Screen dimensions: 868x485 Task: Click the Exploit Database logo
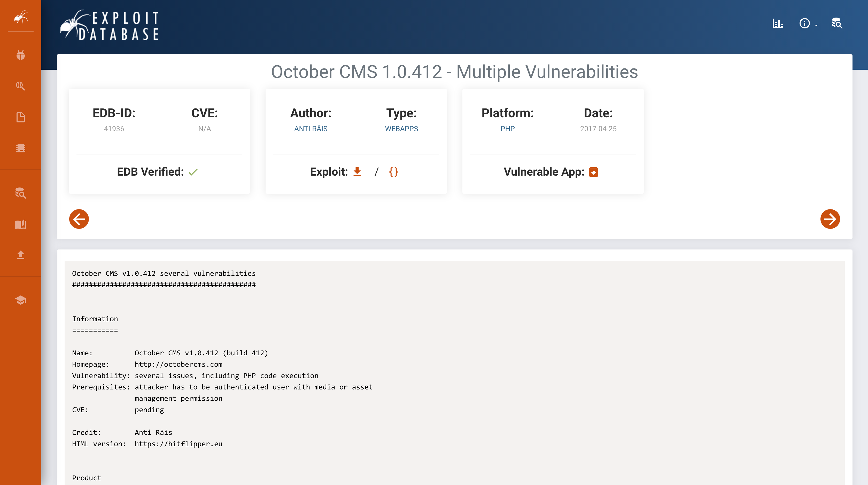coord(110,25)
